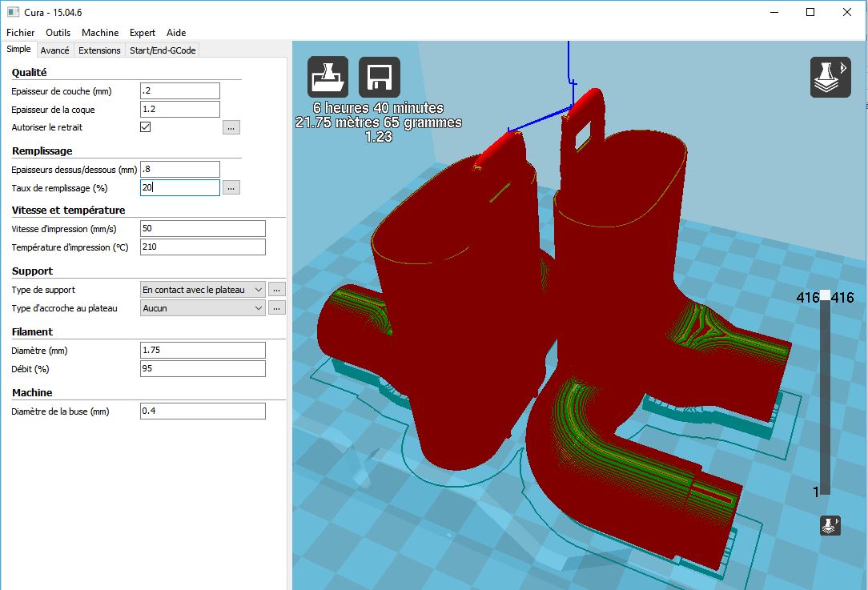The height and width of the screenshot is (590, 868).
Task: Toggle the Autoriser le retrait checkbox
Action: pos(146,127)
